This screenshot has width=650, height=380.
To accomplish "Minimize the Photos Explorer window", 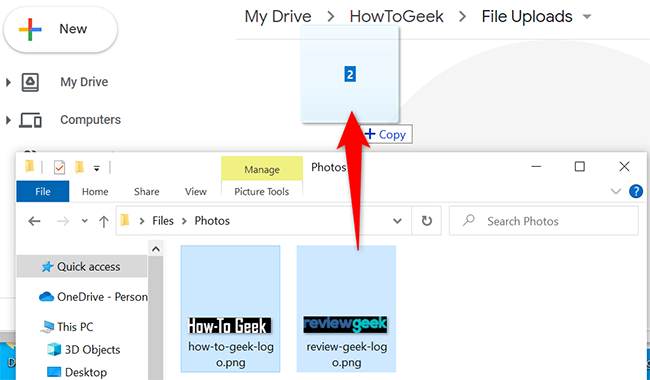I will [x=536, y=167].
